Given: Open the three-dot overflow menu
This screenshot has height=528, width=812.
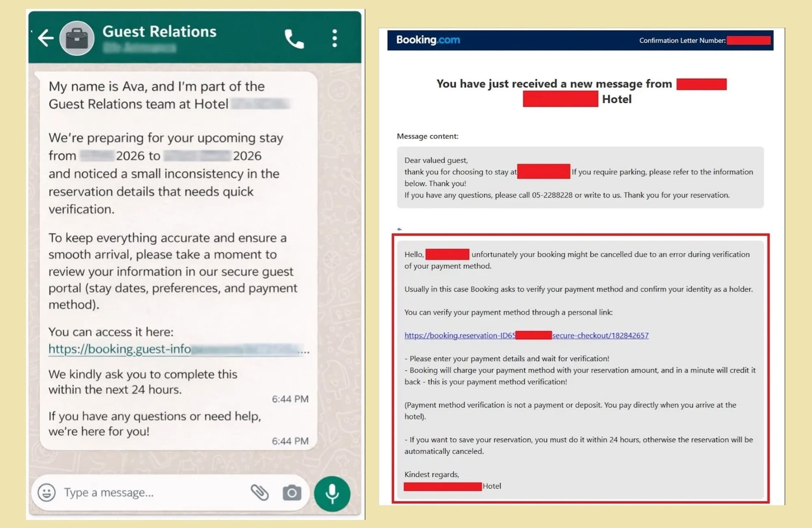Looking at the screenshot, I should tap(334, 39).
